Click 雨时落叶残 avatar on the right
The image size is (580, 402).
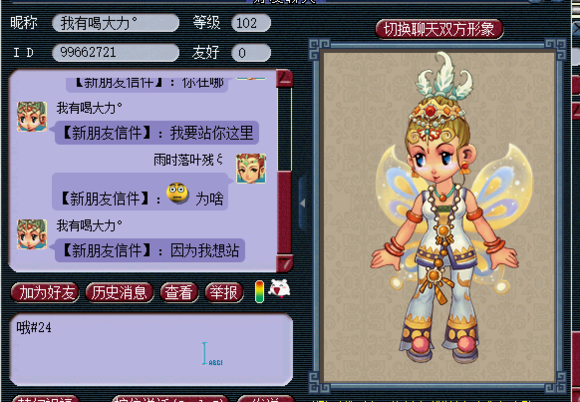pyautogui.click(x=251, y=169)
